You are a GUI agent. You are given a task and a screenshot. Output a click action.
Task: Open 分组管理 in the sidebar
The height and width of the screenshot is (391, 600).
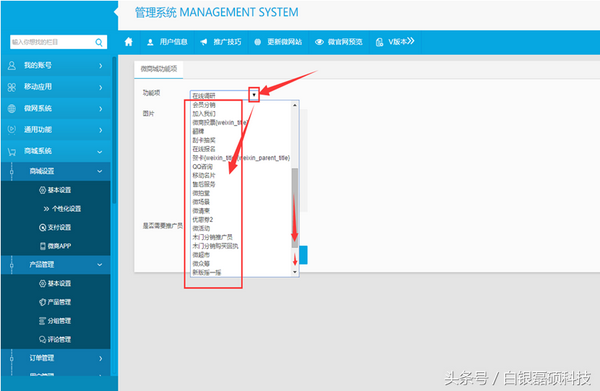coord(55,321)
